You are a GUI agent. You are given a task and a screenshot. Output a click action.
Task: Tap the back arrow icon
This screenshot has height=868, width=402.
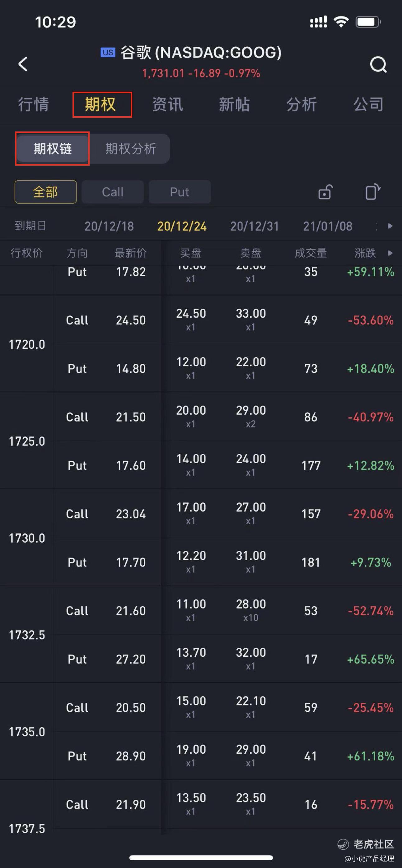pyautogui.click(x=23, y=64)
